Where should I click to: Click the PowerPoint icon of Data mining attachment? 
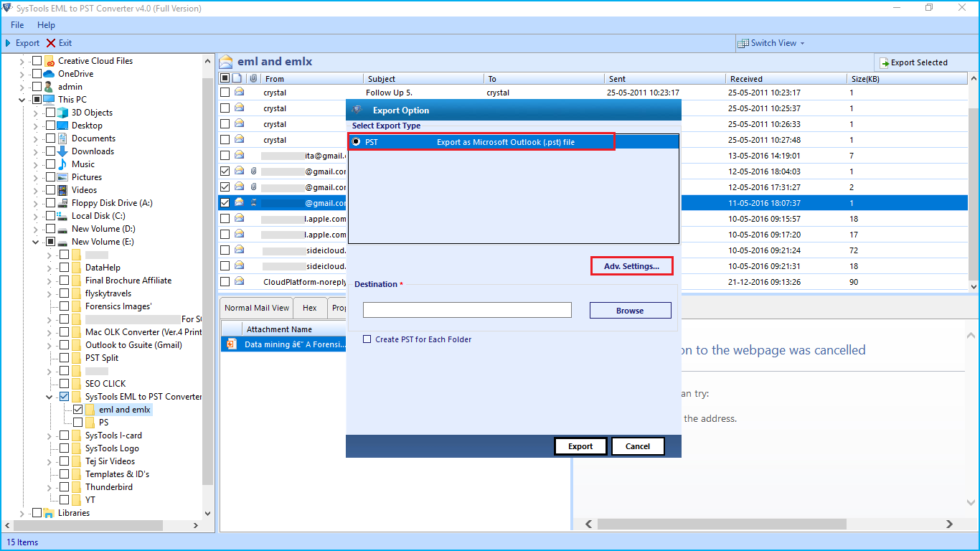pyautogui.click(x=231, y=344)
